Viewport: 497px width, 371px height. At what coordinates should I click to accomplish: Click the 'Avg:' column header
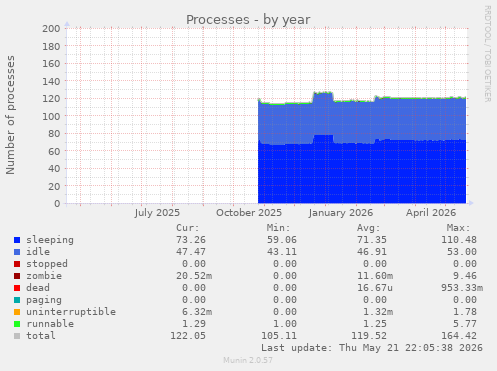369,228
